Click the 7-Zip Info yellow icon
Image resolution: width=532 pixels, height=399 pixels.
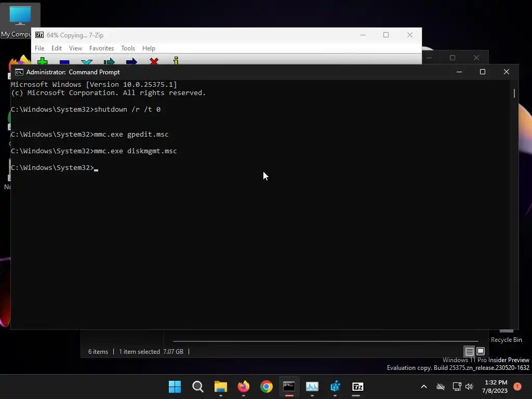pos(176,61)
